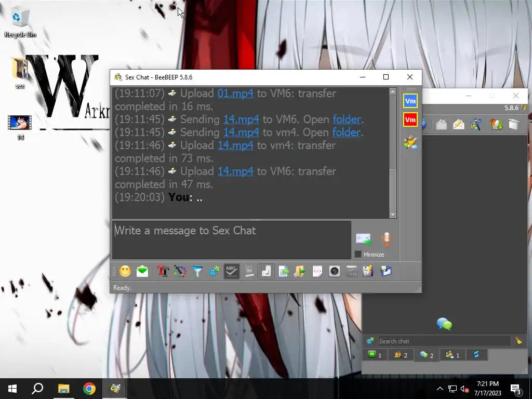Click the compose message pencil-envelope icon

pos(458,124)
